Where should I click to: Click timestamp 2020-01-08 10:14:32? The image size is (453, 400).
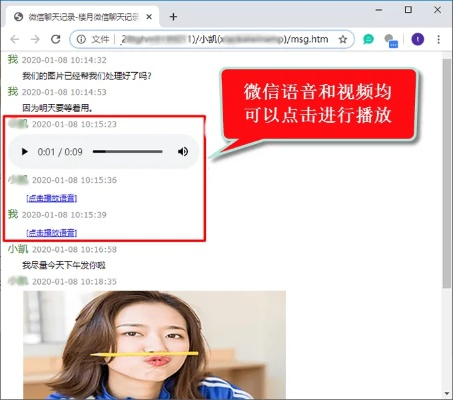click(x=64, y=60)
